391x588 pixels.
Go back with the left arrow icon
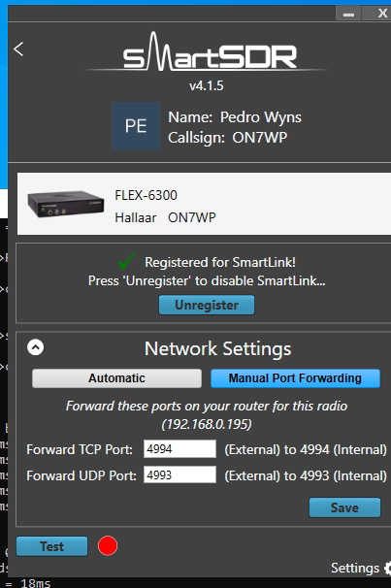coord(18,49)
